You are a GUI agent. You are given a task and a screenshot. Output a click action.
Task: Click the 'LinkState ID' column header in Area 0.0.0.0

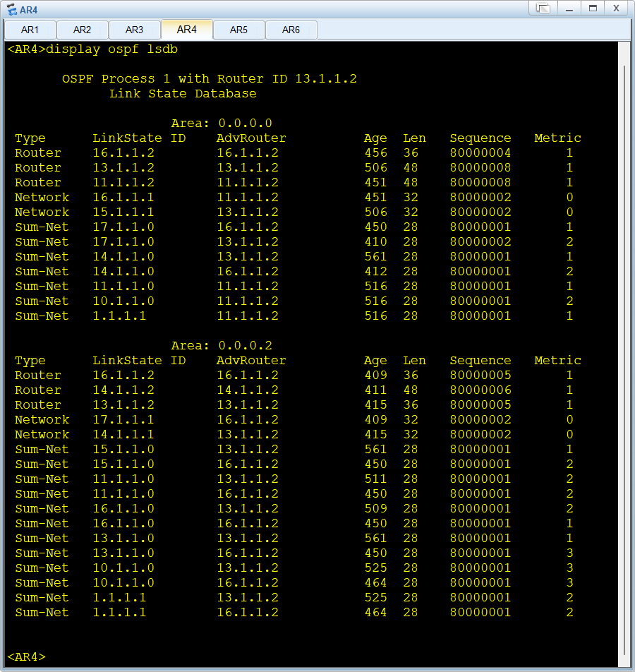(139, 138)
